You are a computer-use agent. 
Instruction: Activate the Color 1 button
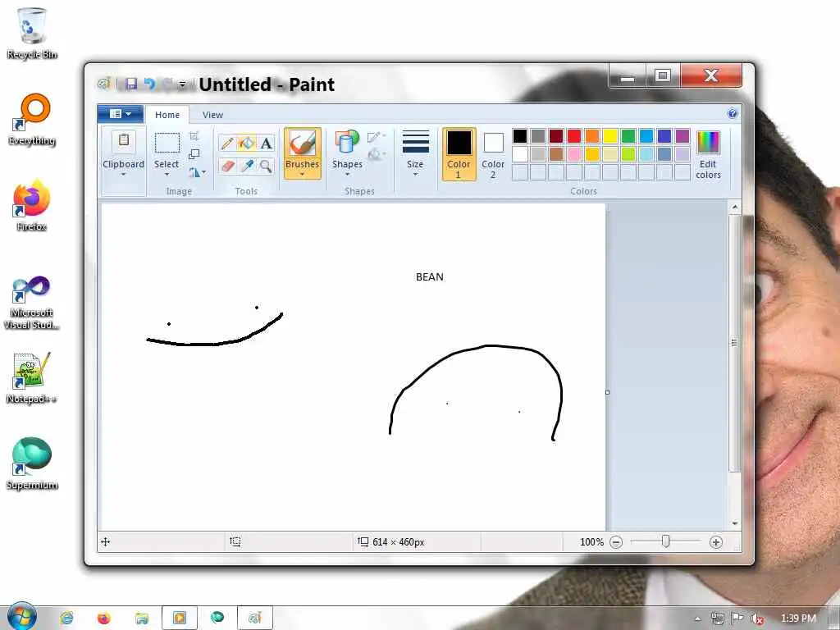[x=459, y=154]
